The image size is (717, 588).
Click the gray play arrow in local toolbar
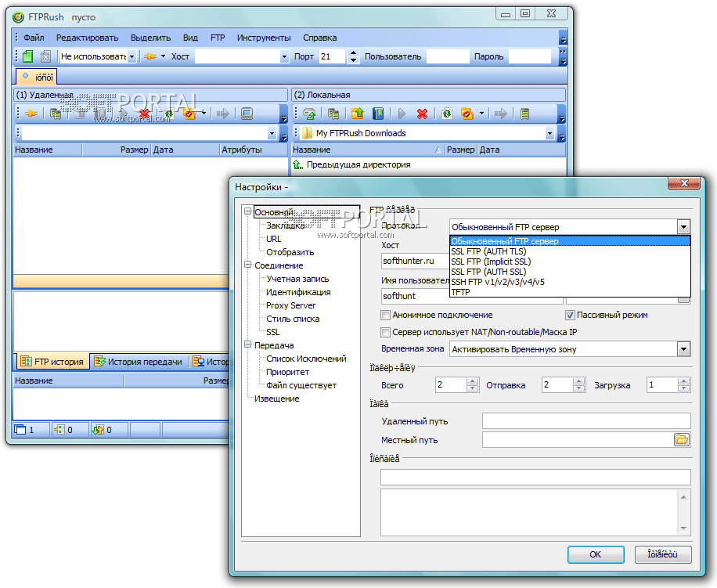pyautogui.click(x=402, y=114)
